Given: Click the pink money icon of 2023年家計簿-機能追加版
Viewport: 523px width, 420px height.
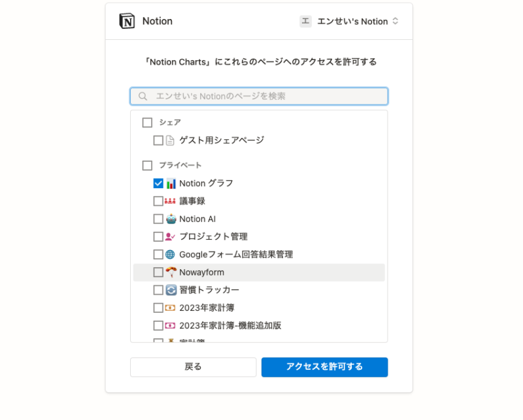Looking at the screenshot, I should pos(170,326).
